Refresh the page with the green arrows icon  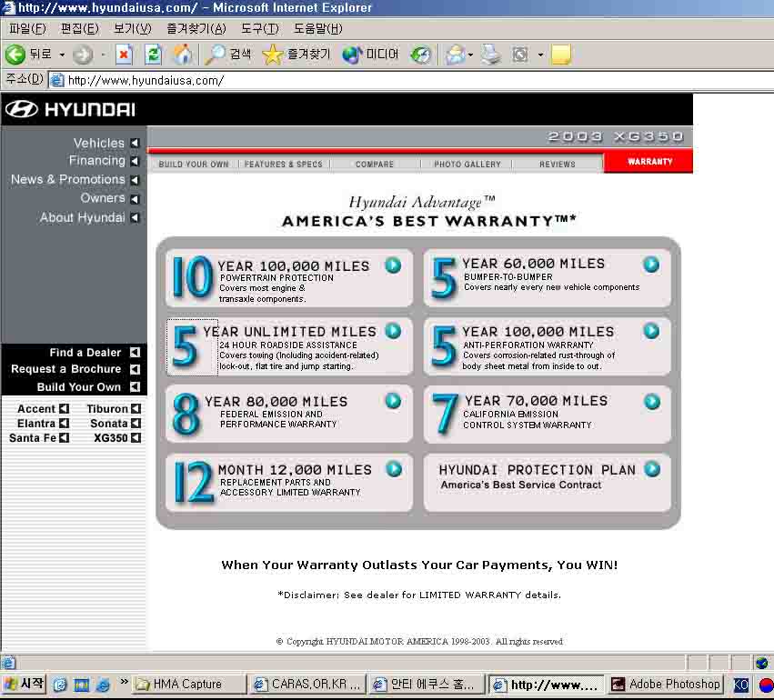click(153, 55)
